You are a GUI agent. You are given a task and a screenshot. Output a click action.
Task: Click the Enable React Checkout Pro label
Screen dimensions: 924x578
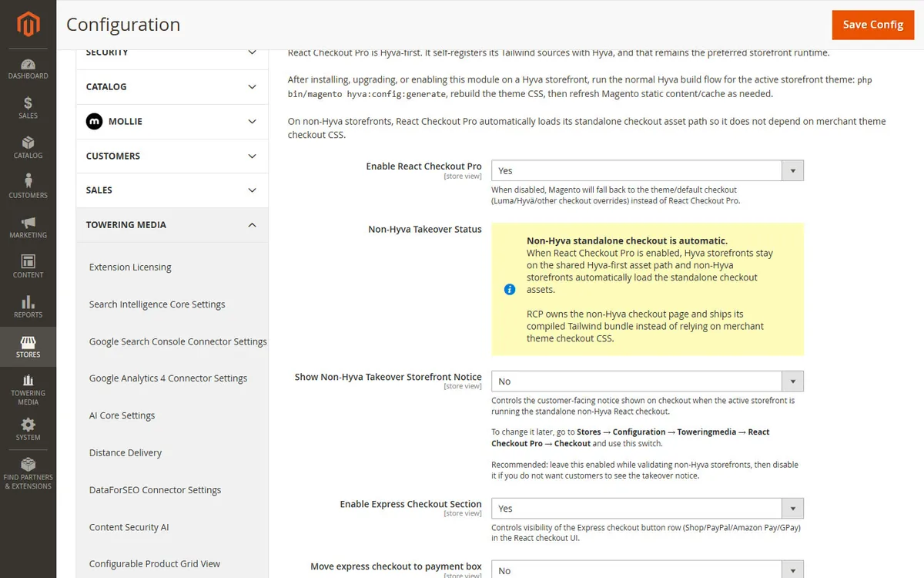pos(423,166)
